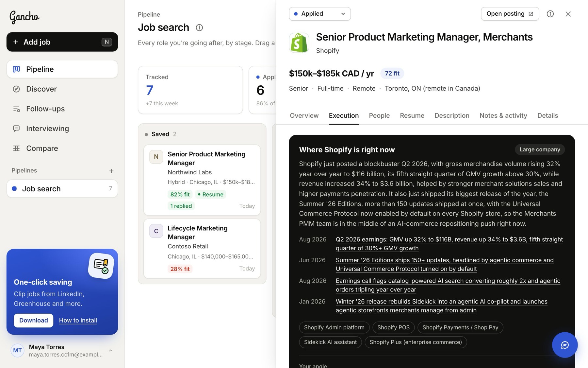Click Open posting button
This screenshot has width=588, height=368.
coord(510,14)
